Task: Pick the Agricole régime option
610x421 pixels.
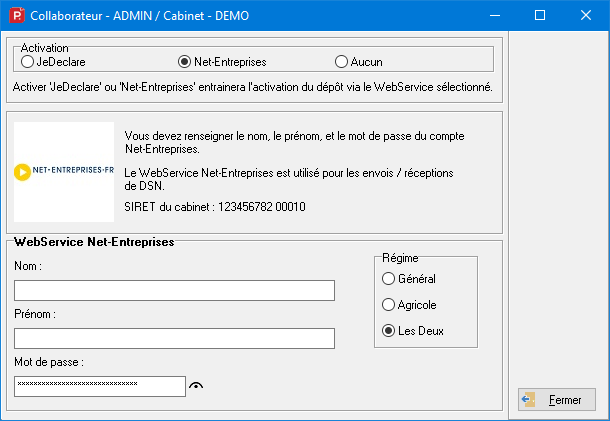Action: coord(389,305)
